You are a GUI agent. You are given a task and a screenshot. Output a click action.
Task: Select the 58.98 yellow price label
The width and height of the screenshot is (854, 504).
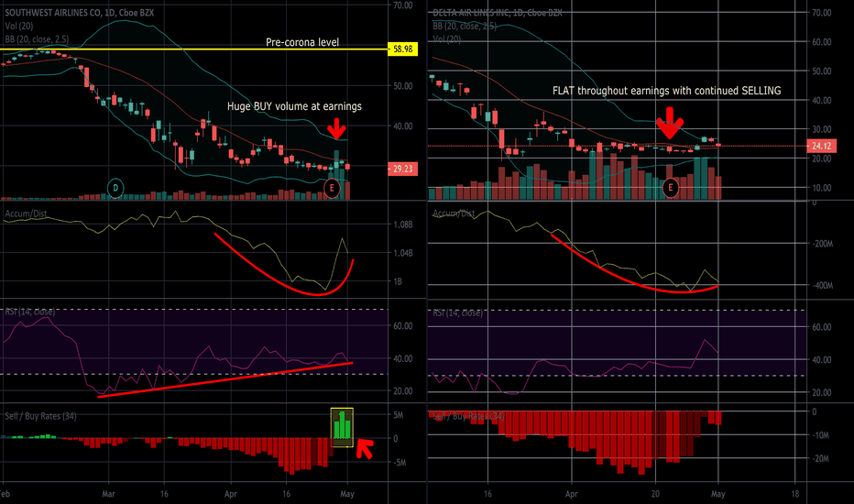pyautogui.click(x=402, y=49)
